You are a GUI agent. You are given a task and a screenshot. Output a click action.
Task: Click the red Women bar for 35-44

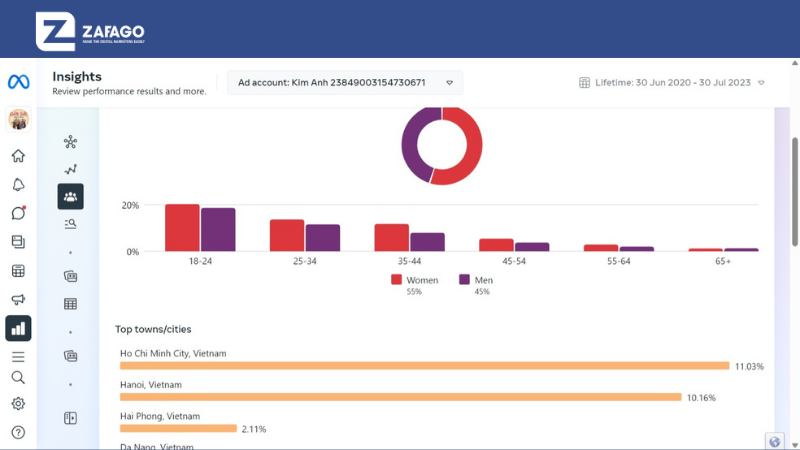[392, 238]
